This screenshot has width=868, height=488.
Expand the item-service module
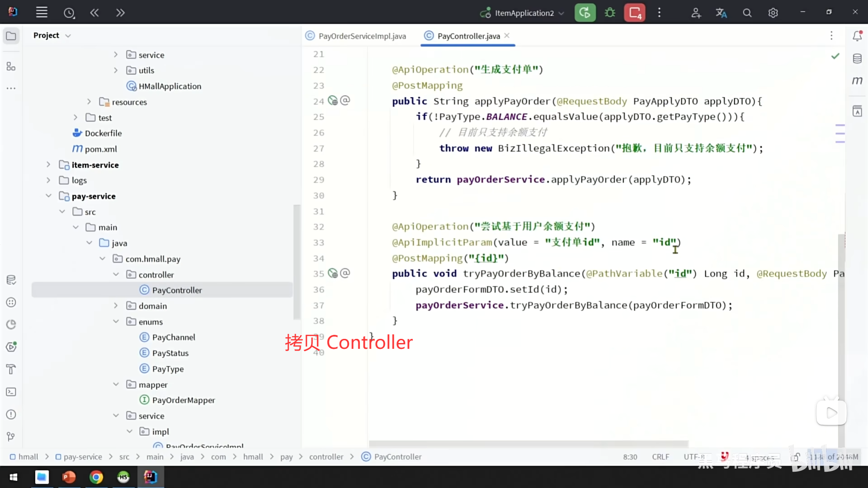(x=48, y=165)
